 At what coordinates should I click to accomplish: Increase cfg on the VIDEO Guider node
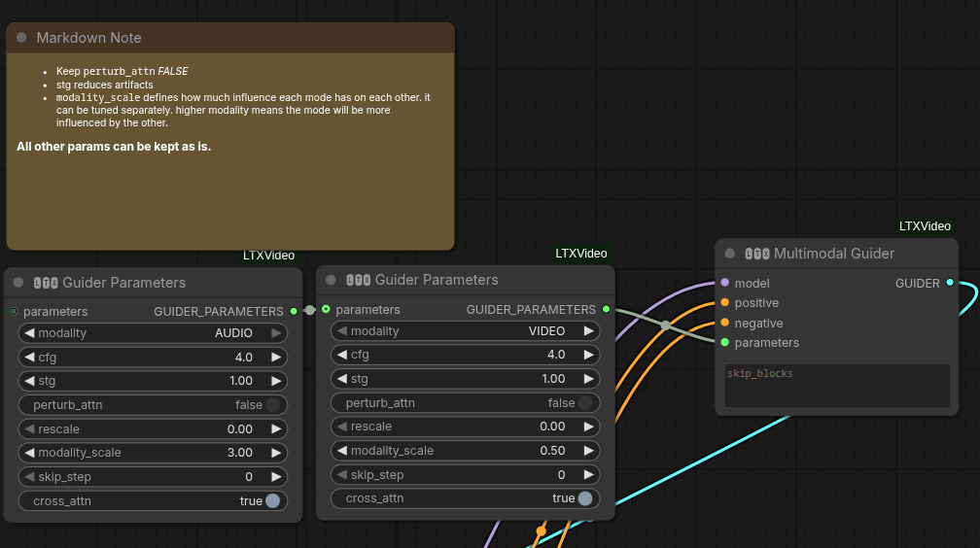point(589,355)
